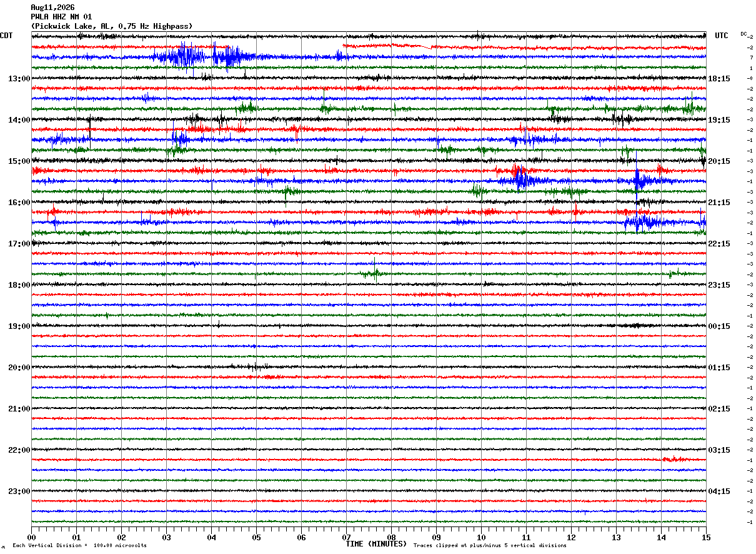This screenshot has height=554, width=756.
Task: Select the PWLA HHZ NM 01 station title
Action: tap(61, 17)
